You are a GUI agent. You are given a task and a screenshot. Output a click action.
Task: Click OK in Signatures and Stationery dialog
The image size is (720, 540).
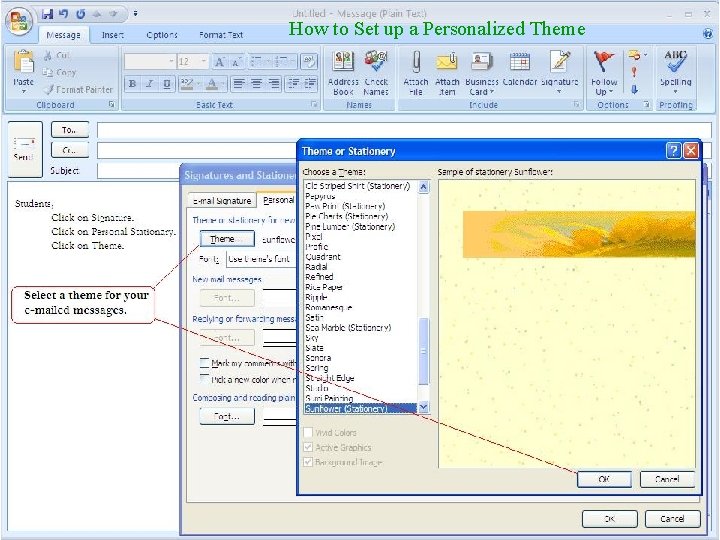coord(609,519)
